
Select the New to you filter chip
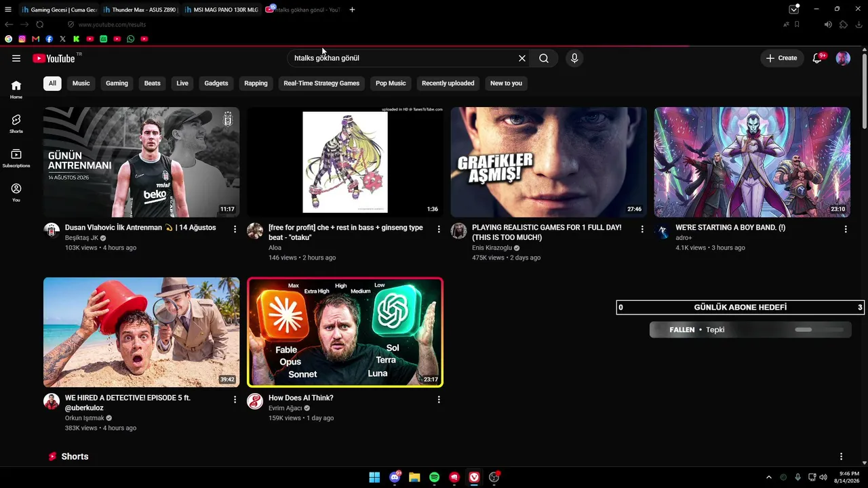(x=507, y=83)
